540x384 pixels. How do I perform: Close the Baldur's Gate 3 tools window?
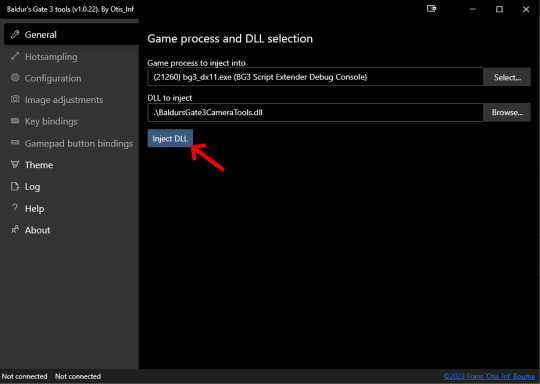(x=526, y=9)
